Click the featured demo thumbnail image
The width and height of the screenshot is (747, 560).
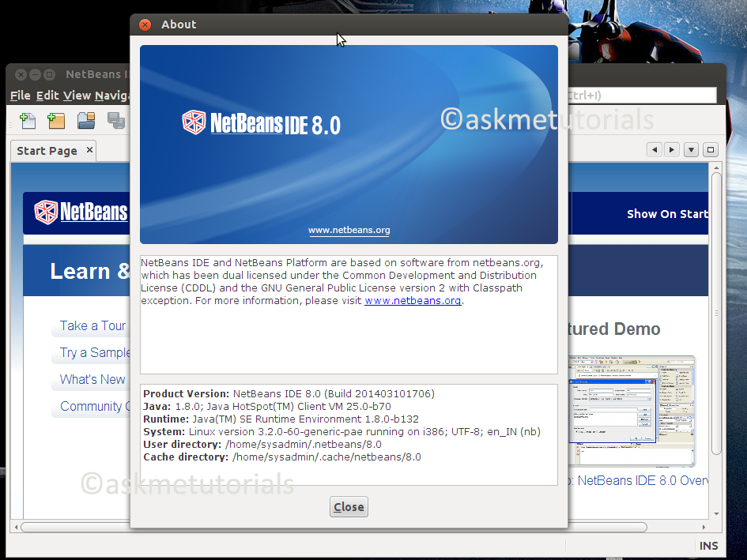(632, 411)
